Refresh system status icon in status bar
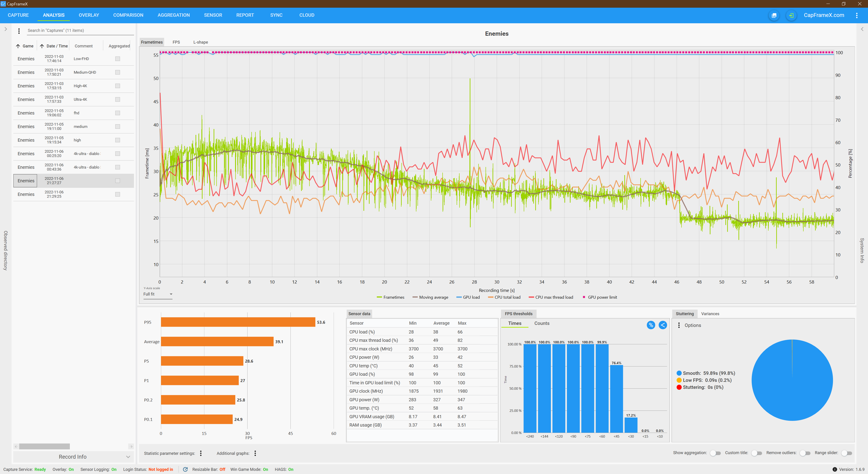868x474 pixels. point(185,469)
